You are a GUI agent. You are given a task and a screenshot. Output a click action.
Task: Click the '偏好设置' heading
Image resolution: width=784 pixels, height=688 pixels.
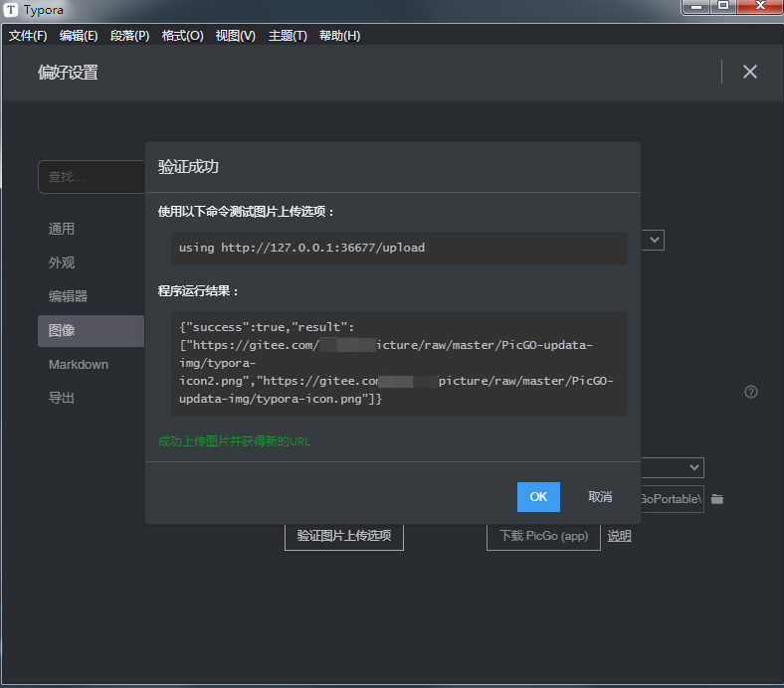tap(68, 73)
